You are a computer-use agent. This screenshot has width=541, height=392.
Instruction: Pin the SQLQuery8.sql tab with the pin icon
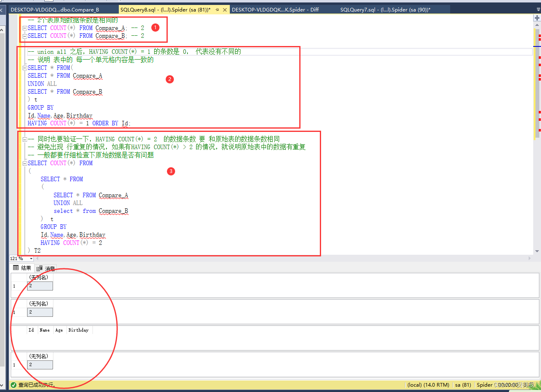point(217,9)
